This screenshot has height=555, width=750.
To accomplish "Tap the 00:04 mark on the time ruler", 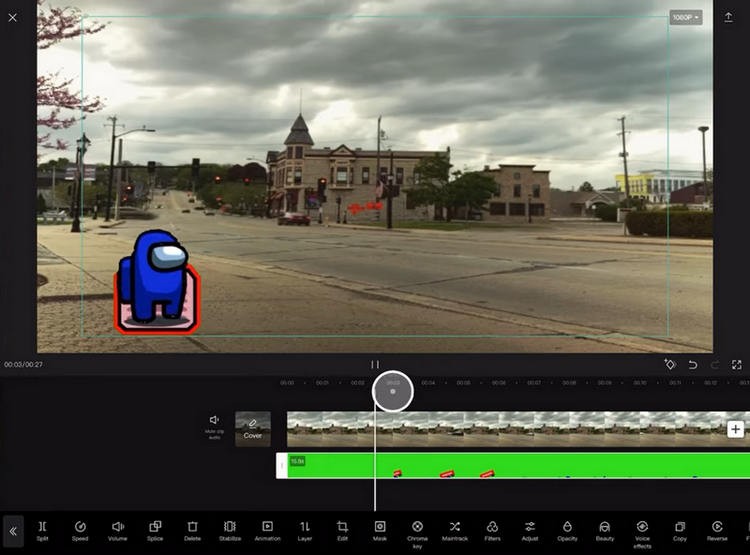I will click(x=428, y=383).
